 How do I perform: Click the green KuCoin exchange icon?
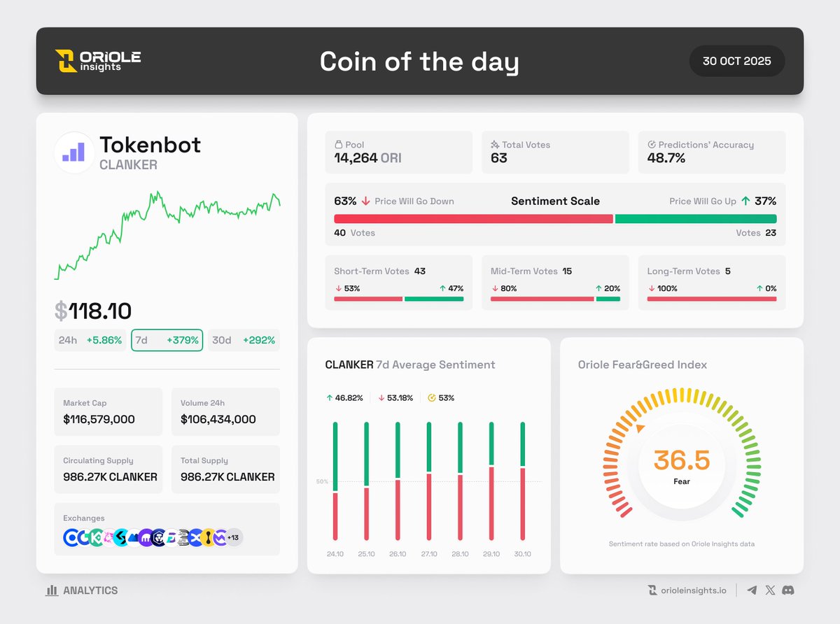96,537
